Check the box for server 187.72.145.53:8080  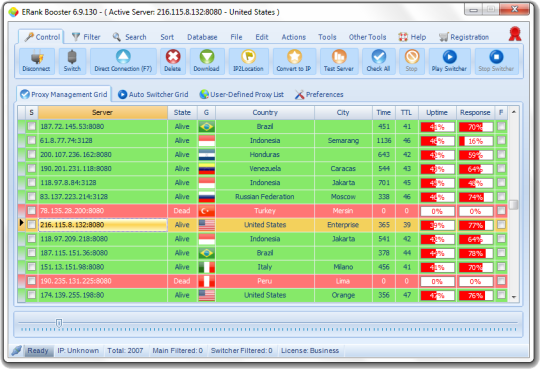click(31, 126)
